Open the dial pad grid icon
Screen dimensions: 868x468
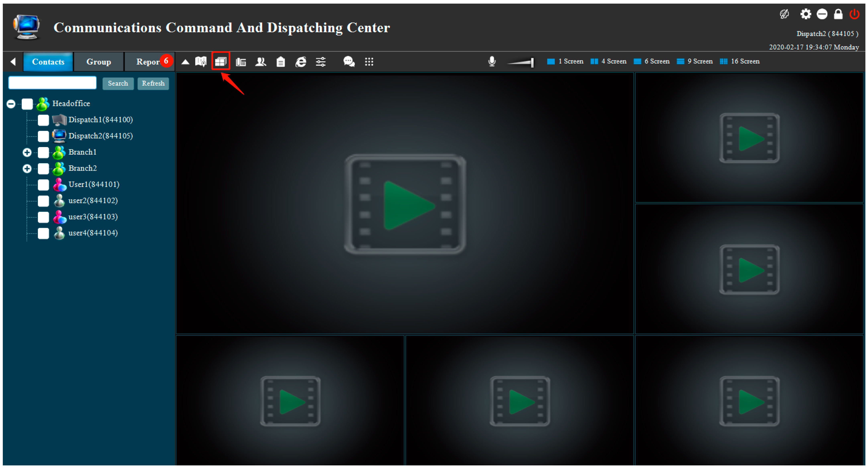[369, 62]
